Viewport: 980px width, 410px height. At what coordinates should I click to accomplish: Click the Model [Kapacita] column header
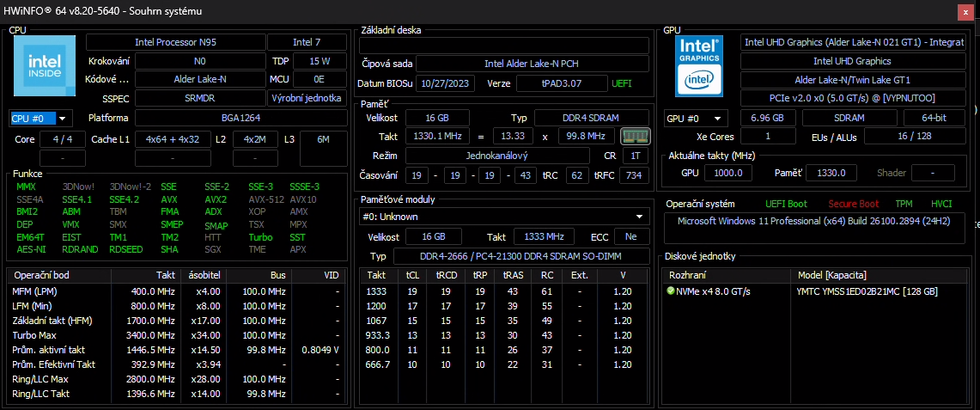click(878, 276)
